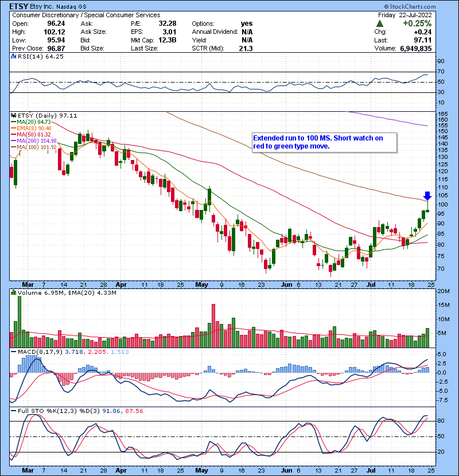Click the Nasdaq GS exchange label

(71, 6)
